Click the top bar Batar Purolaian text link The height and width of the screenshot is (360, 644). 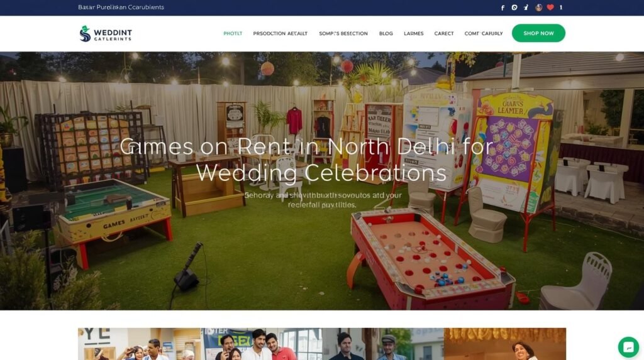click(x=121, y=7)
